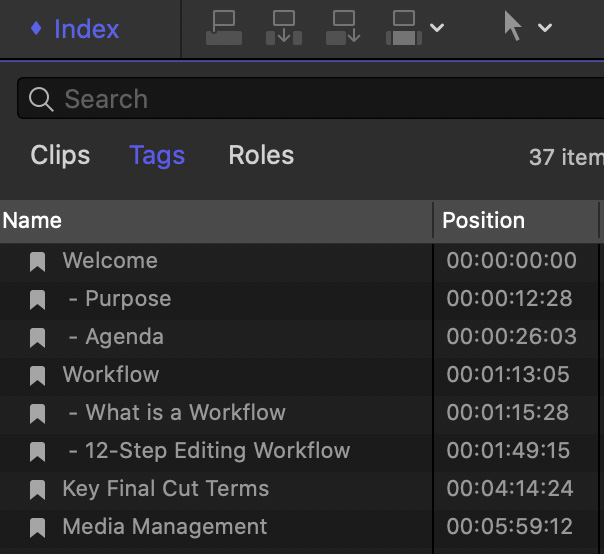
Task: Select the Tags tab
Action: point(157,156)
